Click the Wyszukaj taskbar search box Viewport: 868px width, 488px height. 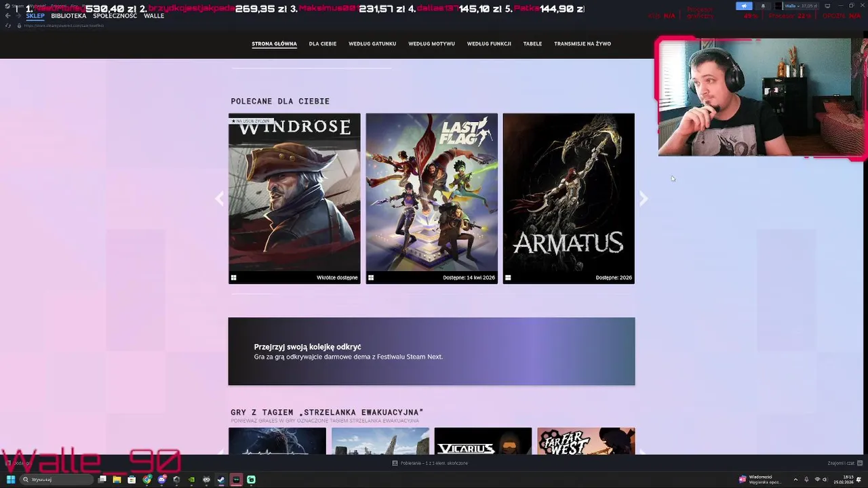click(x=56, y=479)
